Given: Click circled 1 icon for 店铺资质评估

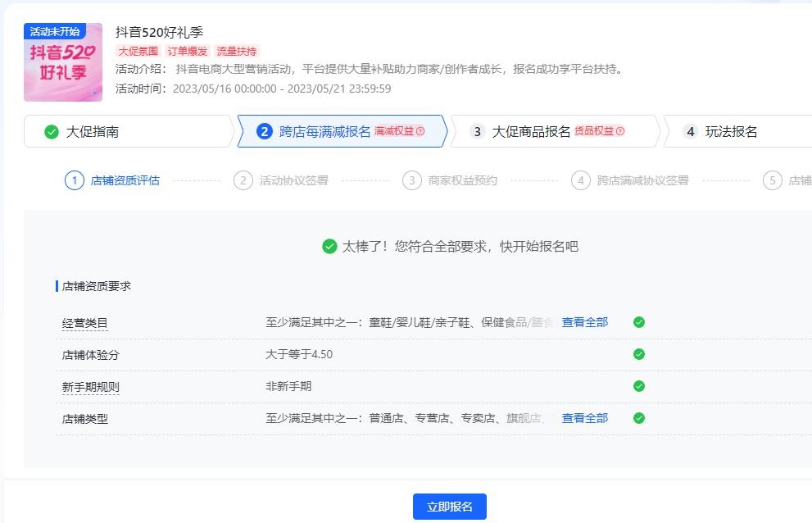Looking at the screenshot, I should click(74, 180).
